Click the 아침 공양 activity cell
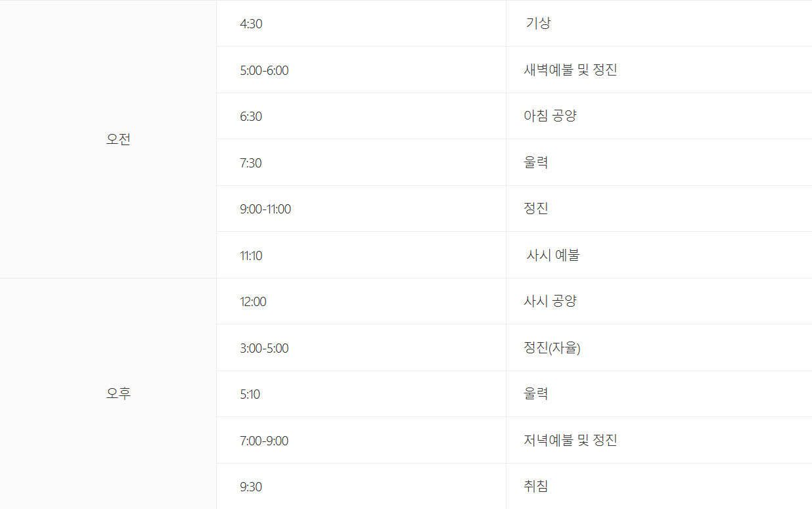Image resolution: width=812 pixels, height=509 pixels. pos(550,116)
